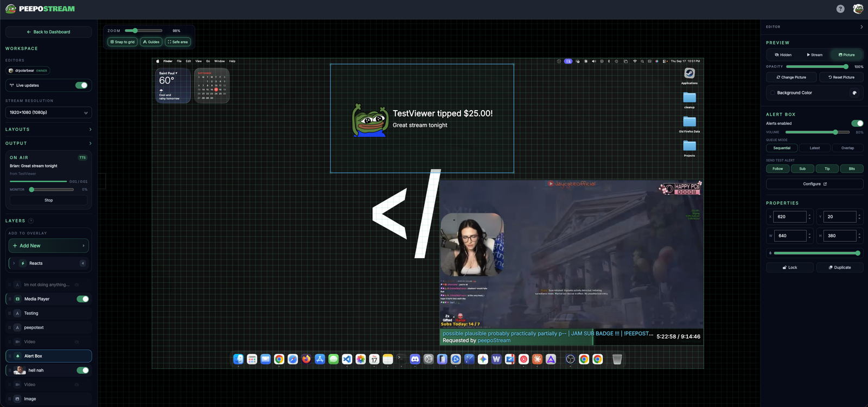868x407 pixels.
Task: Check the Background Color checkbox
Action: tap(773, 93)
